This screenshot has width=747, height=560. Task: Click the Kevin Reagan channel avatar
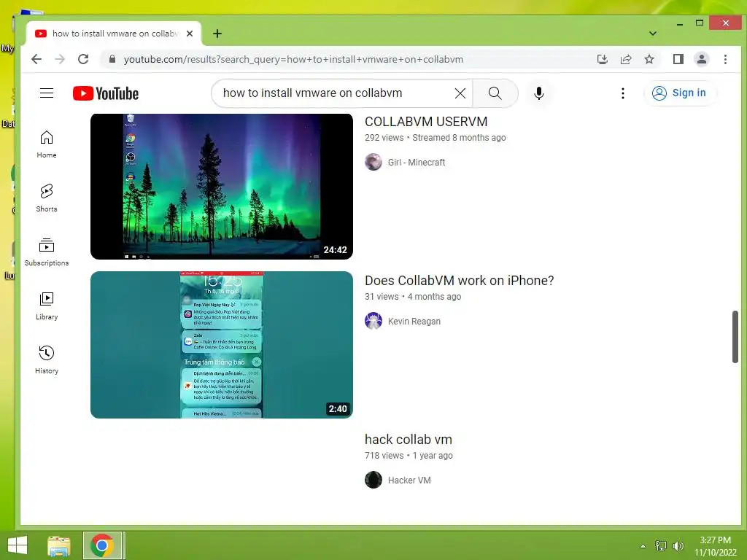pyautogui.click(x=373, y=321)
